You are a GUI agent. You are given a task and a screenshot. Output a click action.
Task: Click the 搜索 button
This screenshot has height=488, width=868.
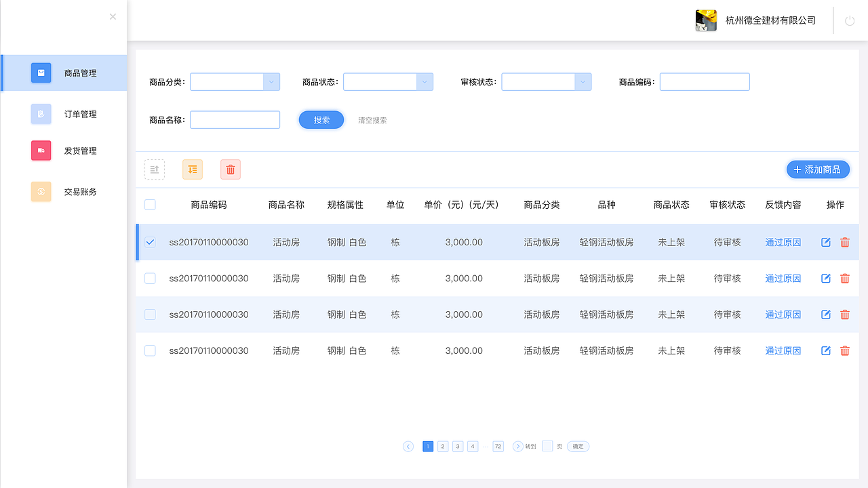click(321, 120)
